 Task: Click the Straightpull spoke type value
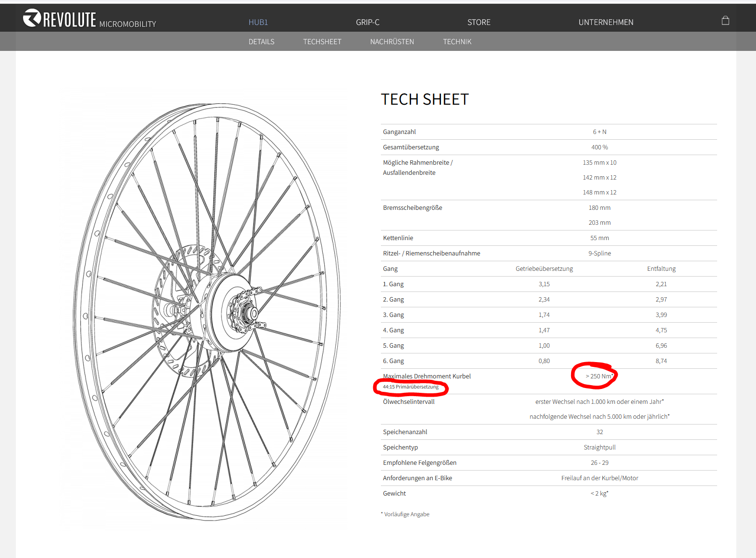point(599,448)
